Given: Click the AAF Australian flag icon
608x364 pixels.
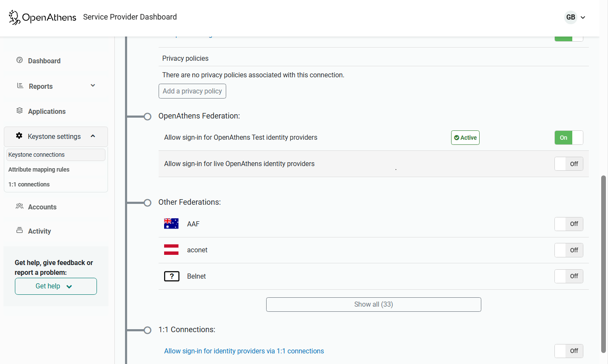Looking at the screenshot, I should point(171,223).
